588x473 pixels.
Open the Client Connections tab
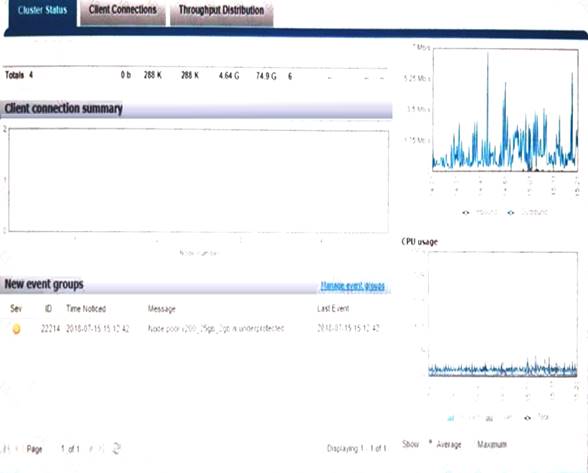[123, 11]
